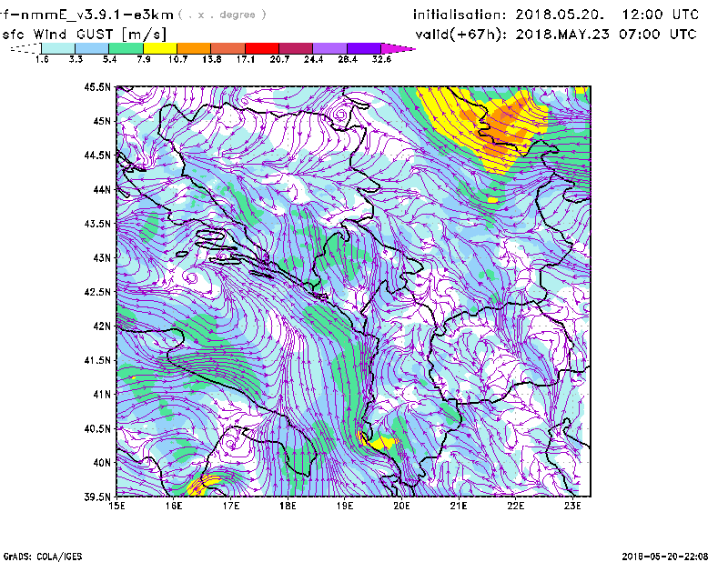Pick the coral legend swatch after 13.8
Screen dimensions: 728x562
click(228, 48)
